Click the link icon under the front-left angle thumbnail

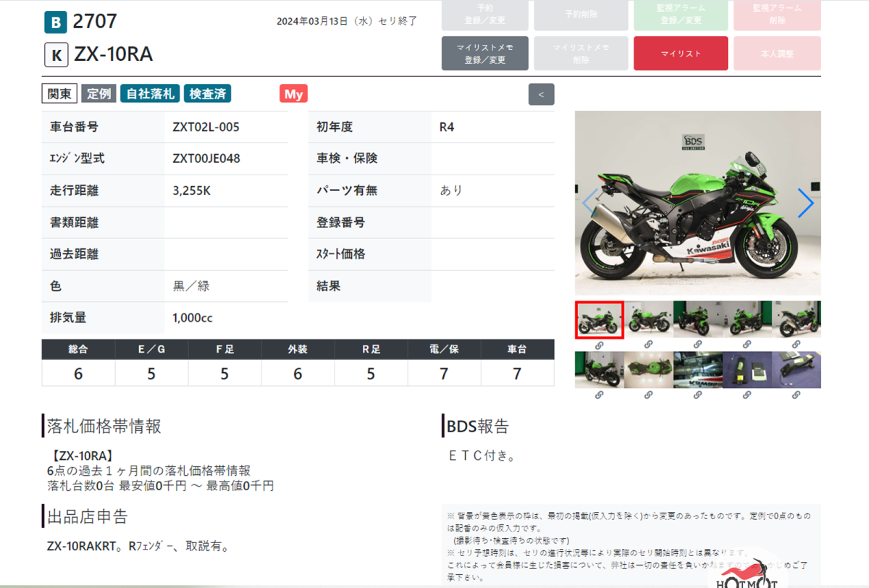click(x=698, y=345)
